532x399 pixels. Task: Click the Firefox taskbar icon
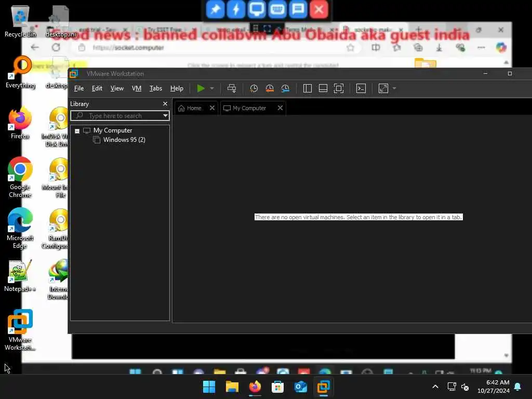pyautogui.click(x=255, y=387)
